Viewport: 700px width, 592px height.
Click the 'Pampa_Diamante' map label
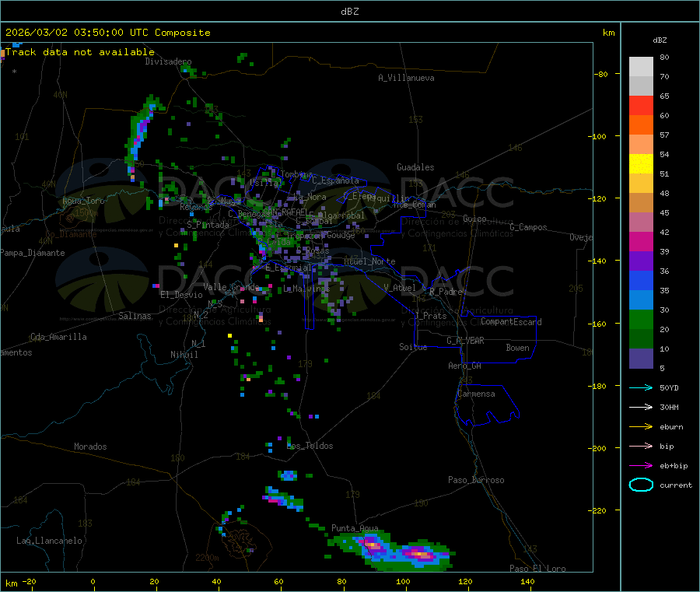[x=33, y=253]
